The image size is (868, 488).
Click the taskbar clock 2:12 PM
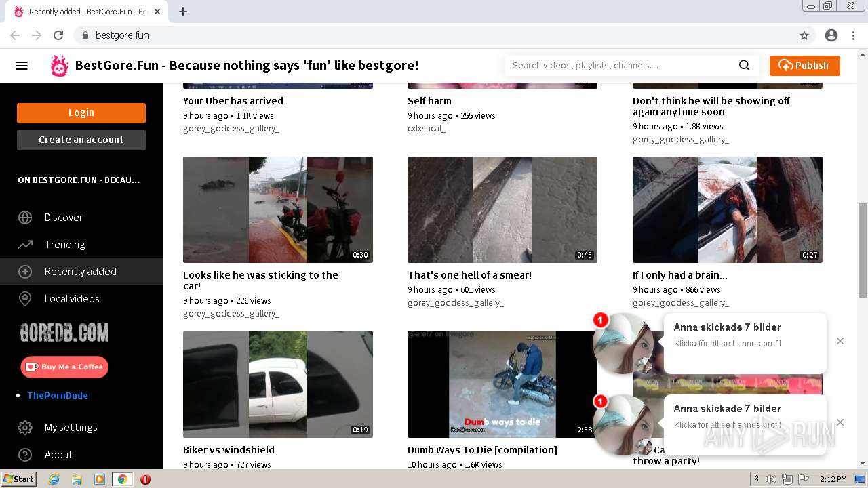click(x=833, y=479)
